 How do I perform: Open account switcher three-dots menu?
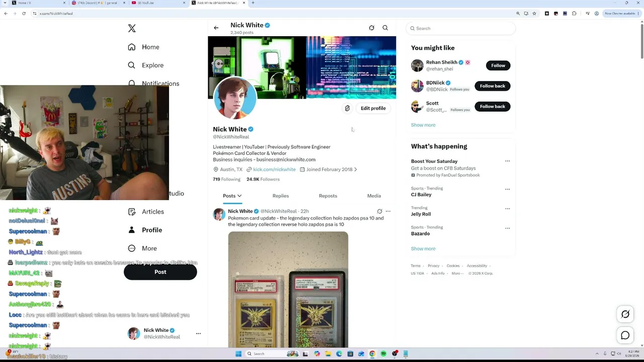(198, 333)
